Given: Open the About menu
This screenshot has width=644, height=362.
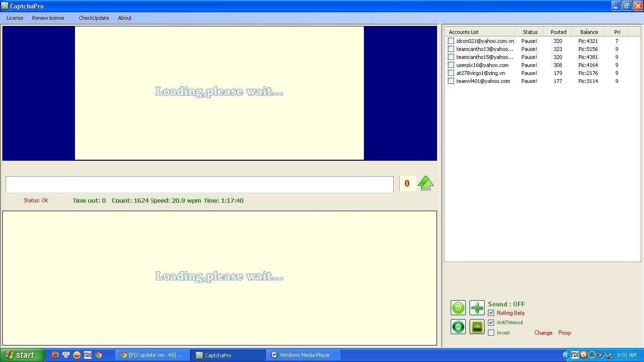Looking at the screenshot, I should tap(125, 18).
